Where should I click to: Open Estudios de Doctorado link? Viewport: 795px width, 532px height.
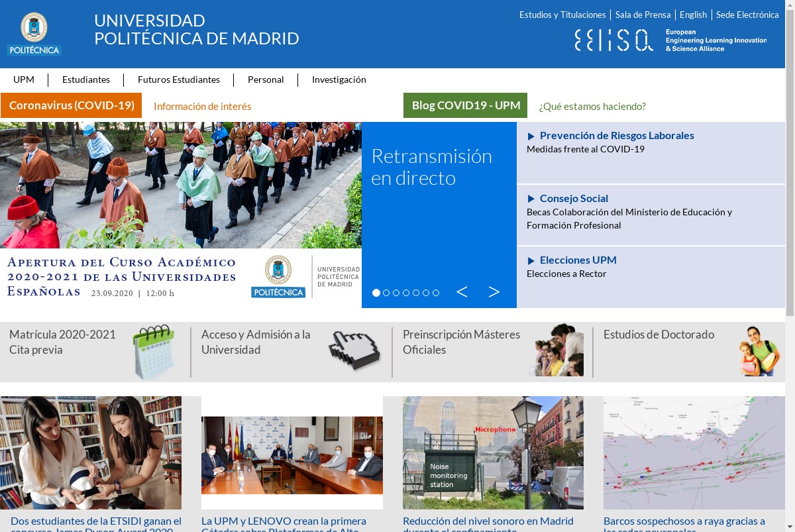pyautogui.click(x=659, y=335)
